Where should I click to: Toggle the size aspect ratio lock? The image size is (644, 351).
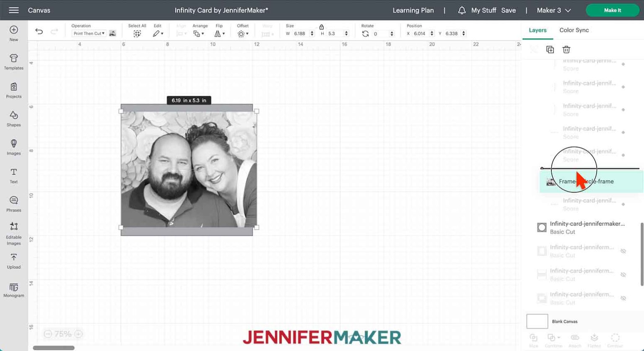point(322,27)
